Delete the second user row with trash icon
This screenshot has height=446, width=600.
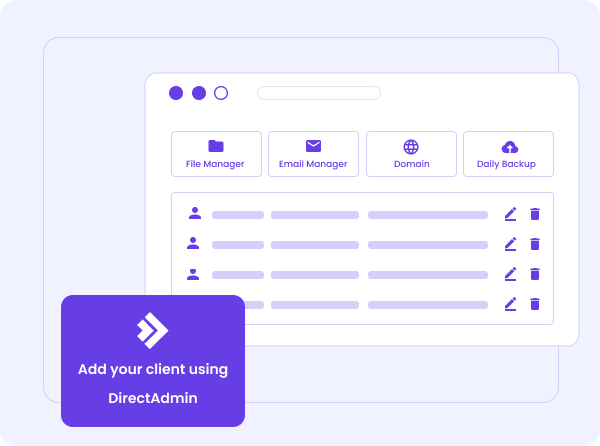pyautogui.click(x=535, y=244)
